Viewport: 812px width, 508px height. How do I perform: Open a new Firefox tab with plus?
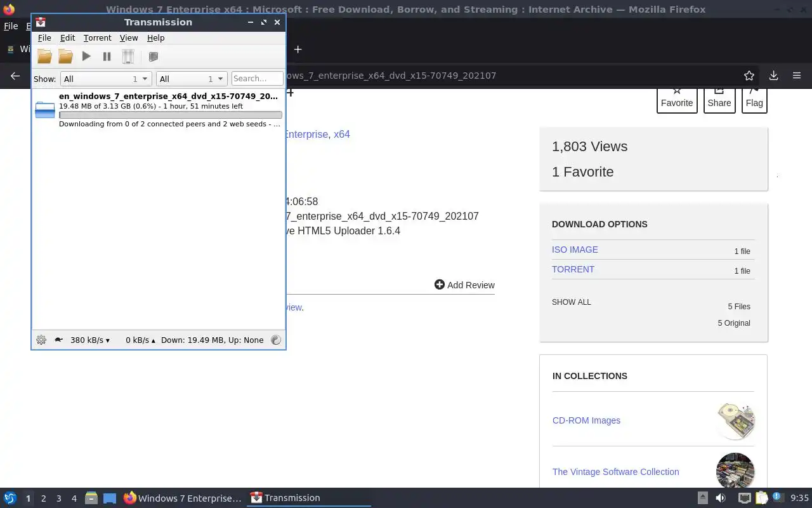[298, 49]
